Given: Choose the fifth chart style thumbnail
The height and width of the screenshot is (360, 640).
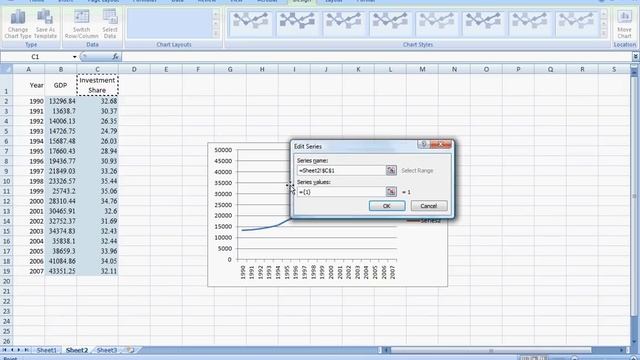Looking at the screenshot, I should pos(437,24).
